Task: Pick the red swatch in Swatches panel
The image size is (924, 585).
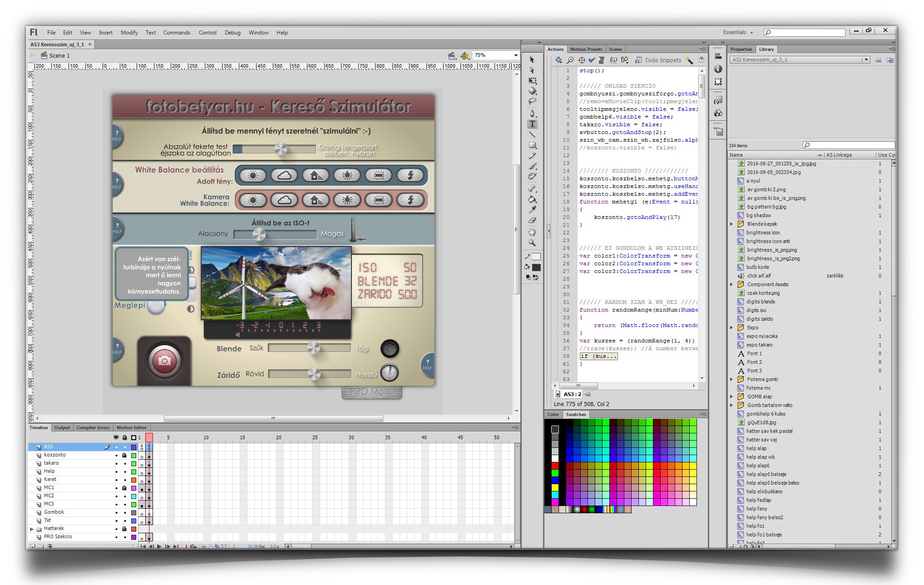Action: (x=555, y=466)
